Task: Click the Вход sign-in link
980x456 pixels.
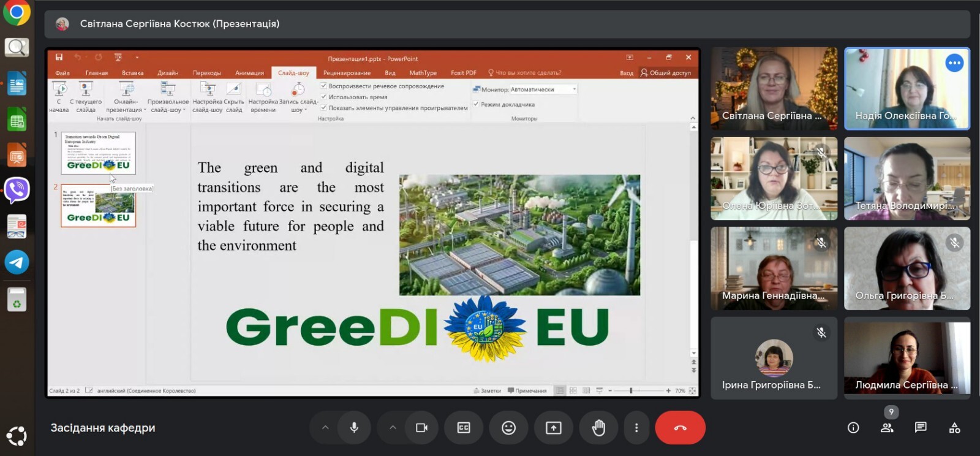Action: coord(627,73)
